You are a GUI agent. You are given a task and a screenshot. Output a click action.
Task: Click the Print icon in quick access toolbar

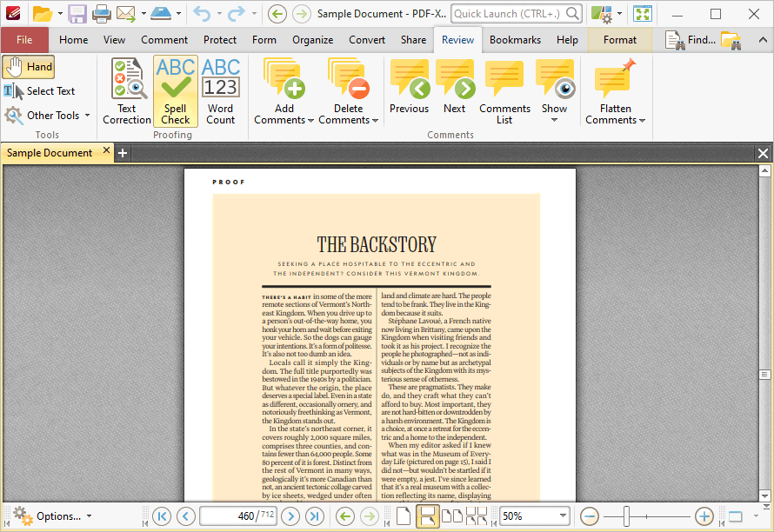pyautogui.click(x=101, y=14)
